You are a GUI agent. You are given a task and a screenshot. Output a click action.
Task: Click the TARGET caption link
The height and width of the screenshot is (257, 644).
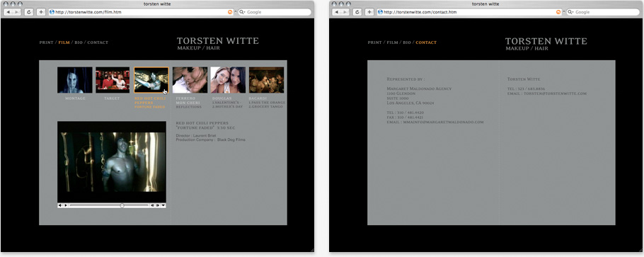112,98
